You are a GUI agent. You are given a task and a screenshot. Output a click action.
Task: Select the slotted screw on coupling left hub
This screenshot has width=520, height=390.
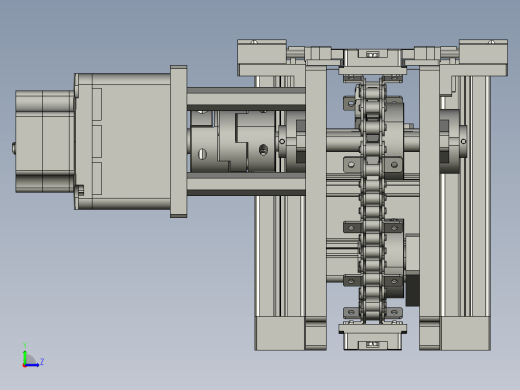pyautogui.click(x=202, y=154)
